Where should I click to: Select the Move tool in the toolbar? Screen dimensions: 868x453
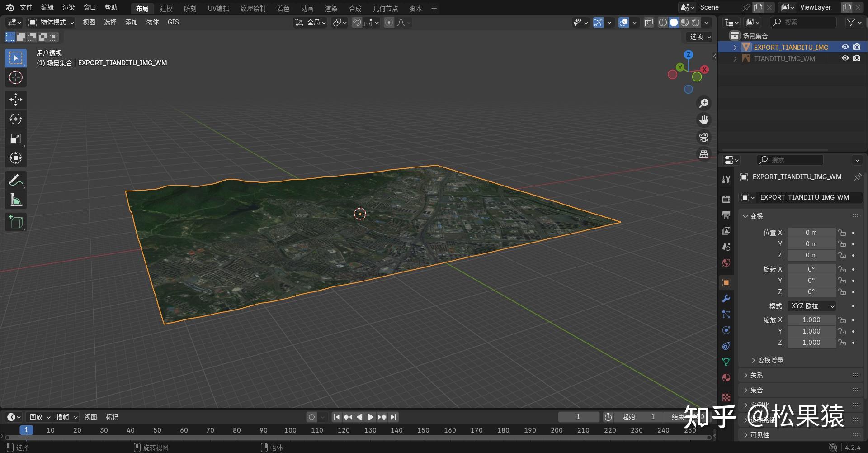pos(16,100)
